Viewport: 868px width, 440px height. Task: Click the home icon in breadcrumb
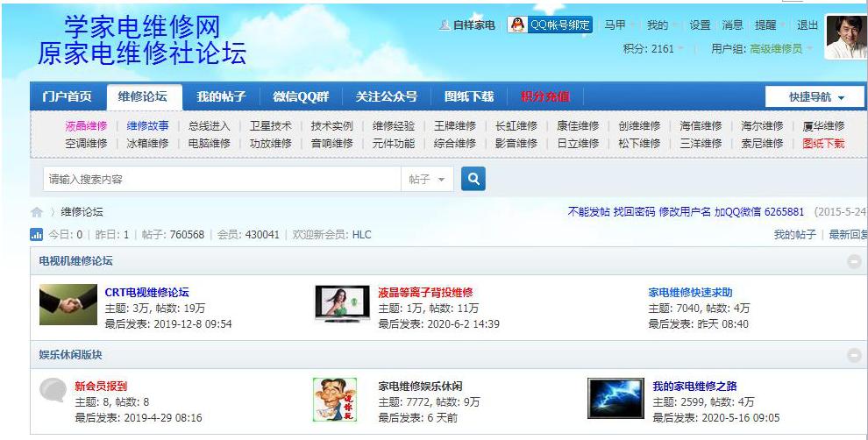pos(37,212)
